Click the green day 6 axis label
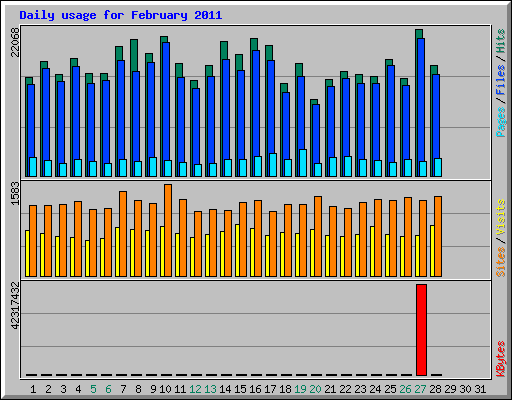The width and height of the screenshot is (512, 400). click(108, 389)
